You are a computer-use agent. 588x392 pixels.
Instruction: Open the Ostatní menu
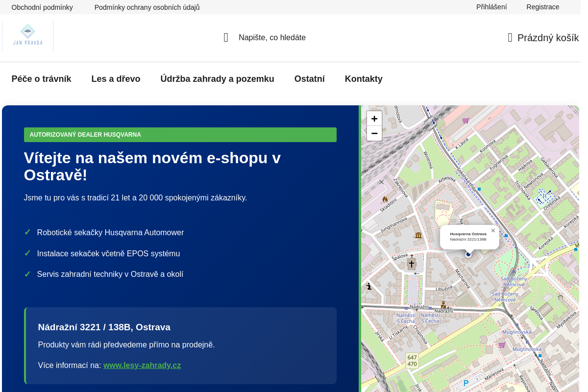[310, 79]
